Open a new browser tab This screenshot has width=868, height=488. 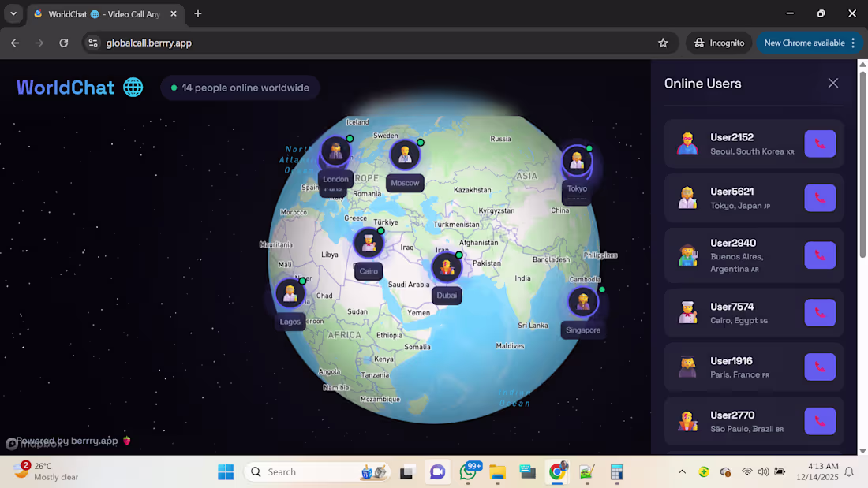(197, 14)
